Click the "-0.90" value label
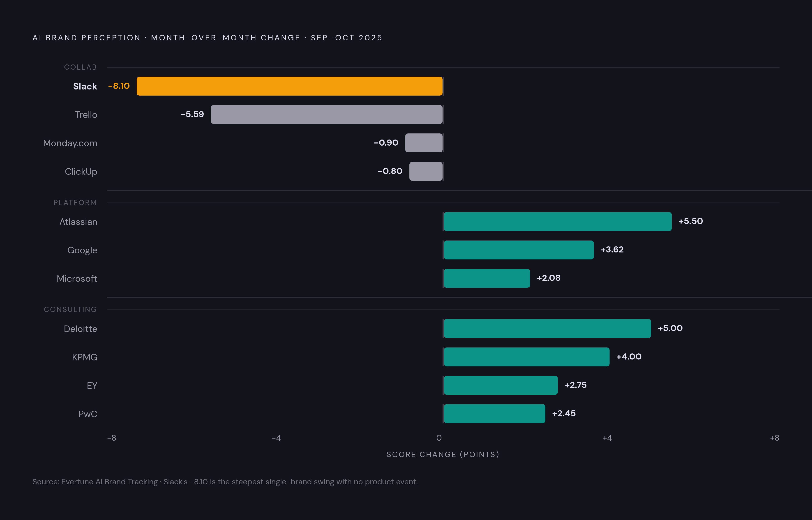This screenshot has height=520, width=812. point(386,142)
